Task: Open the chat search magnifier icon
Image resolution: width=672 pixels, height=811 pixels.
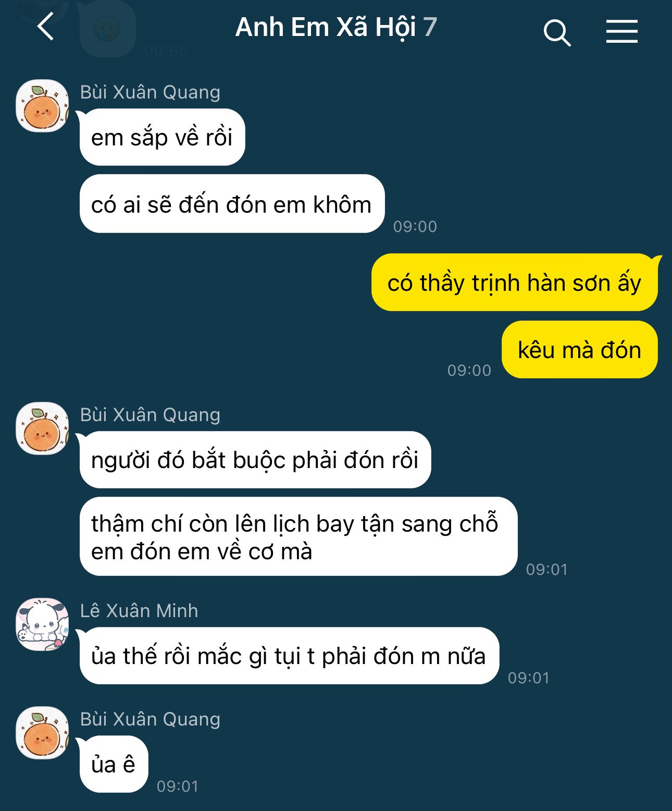Action: point(557,33)
